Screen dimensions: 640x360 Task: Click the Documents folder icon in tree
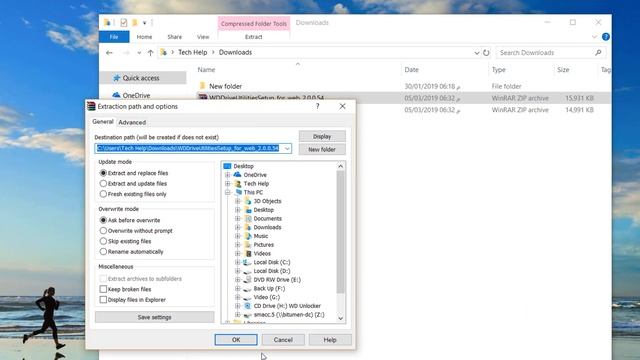248,218
